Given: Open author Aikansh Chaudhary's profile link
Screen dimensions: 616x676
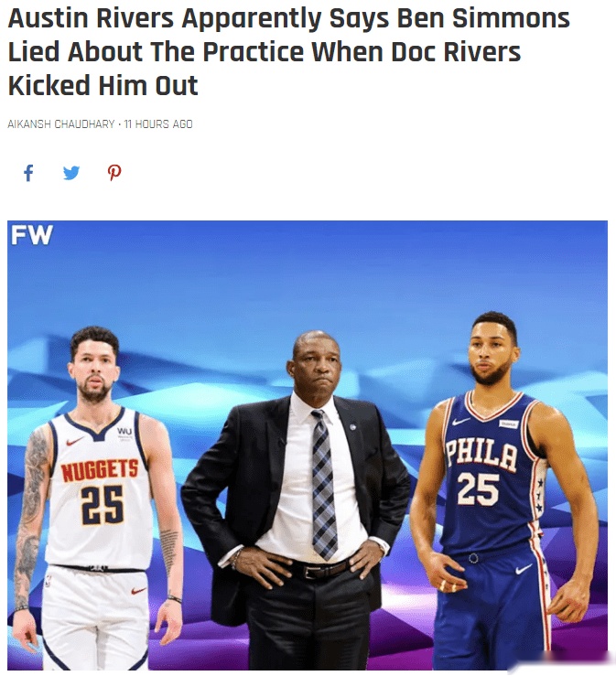Looking at the screenshot, I should click(60, 124).
